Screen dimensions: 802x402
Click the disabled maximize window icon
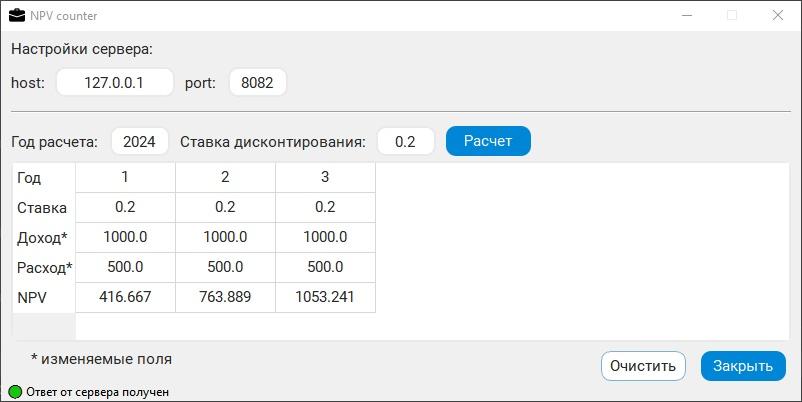[x=732, y=15]
